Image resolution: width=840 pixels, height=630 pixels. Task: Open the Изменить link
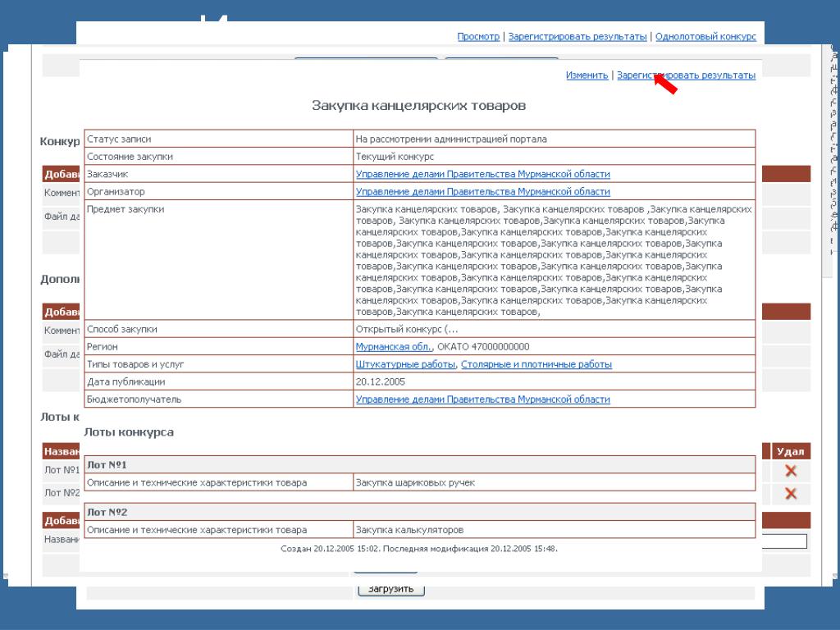(587, 75)
